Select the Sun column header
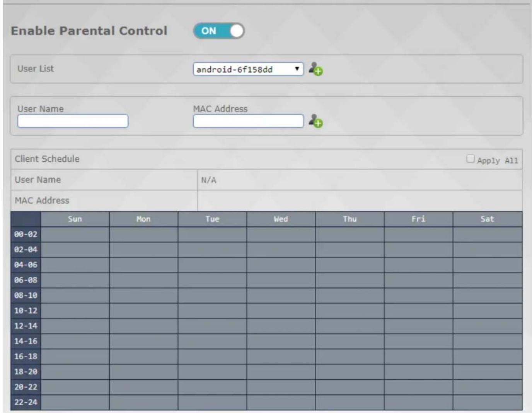The height and width of the screenshot is (413, 532). [75, 219]
